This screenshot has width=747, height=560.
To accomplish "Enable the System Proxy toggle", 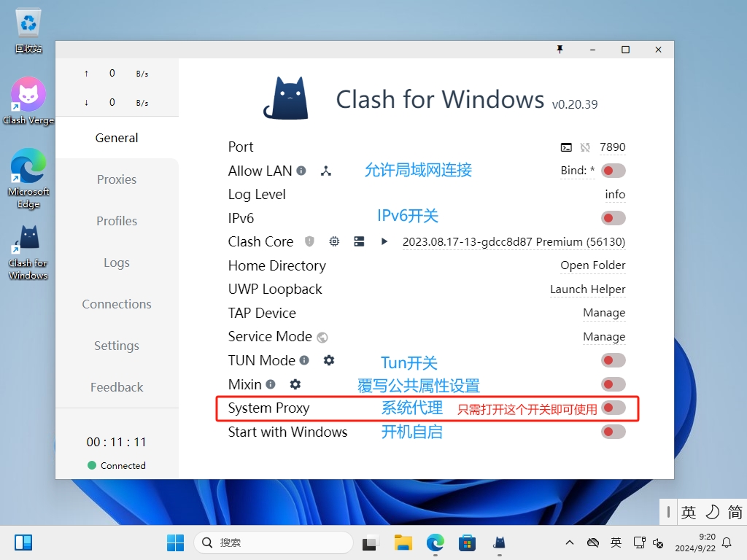I will (613, 408).
